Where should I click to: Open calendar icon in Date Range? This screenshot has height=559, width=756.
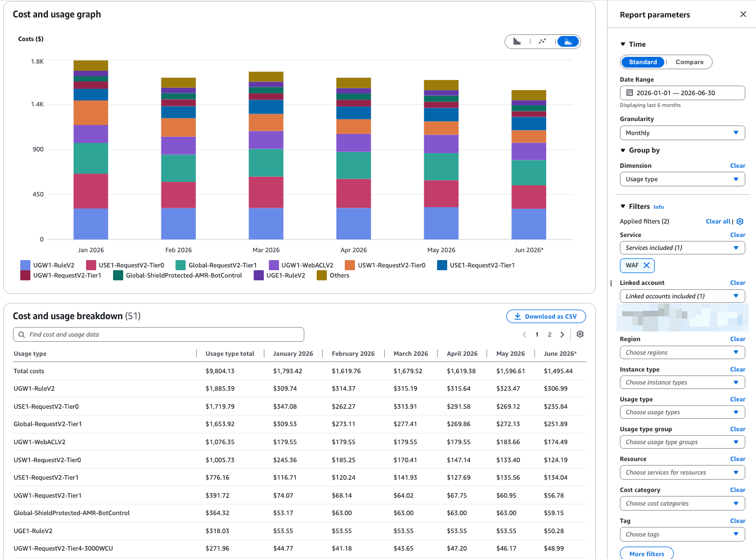pos(630,93)
